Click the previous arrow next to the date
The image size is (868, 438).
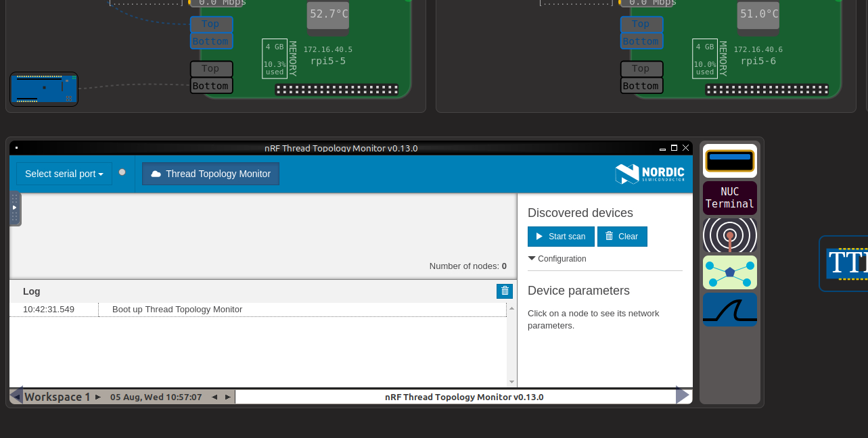[214, 397]
